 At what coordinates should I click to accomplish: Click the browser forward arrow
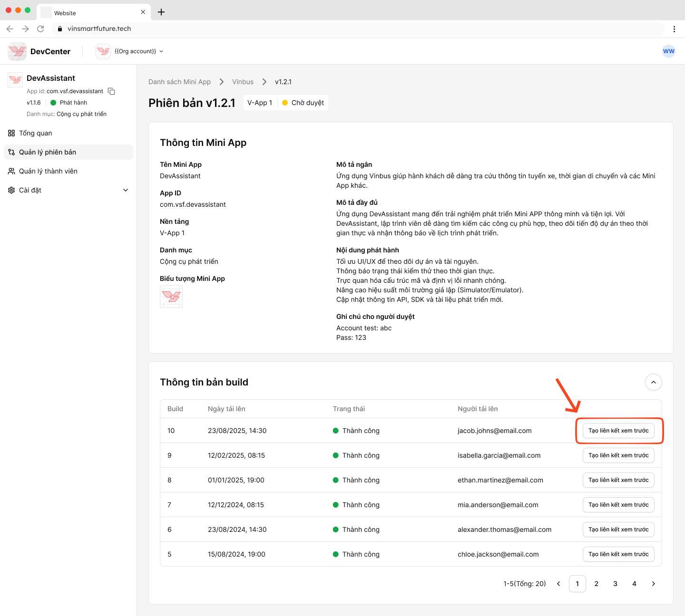[26, 29]
